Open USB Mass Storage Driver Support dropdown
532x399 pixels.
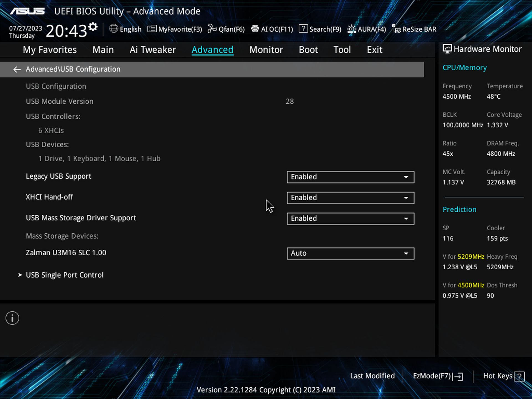pyautogui.click(x=350, y=219)
